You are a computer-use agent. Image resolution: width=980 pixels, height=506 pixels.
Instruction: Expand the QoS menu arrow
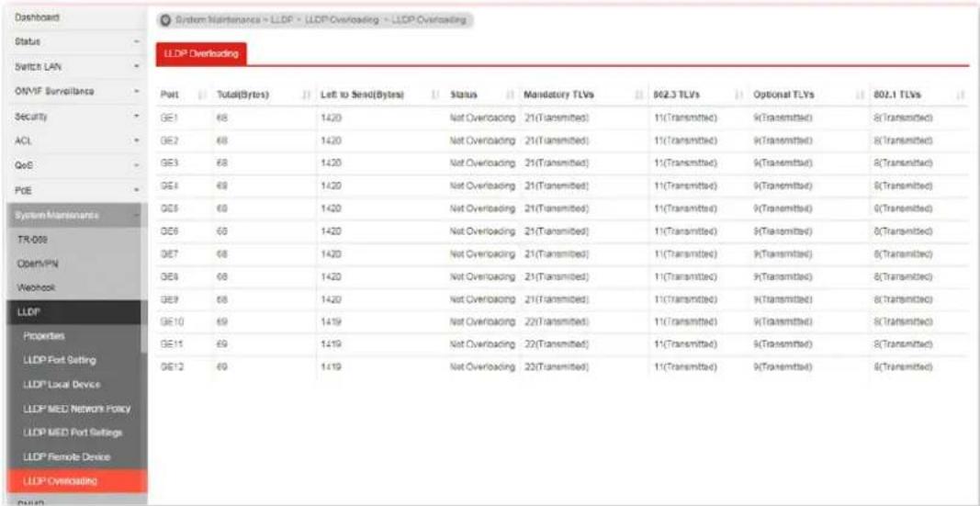click(x=136, y=165)
